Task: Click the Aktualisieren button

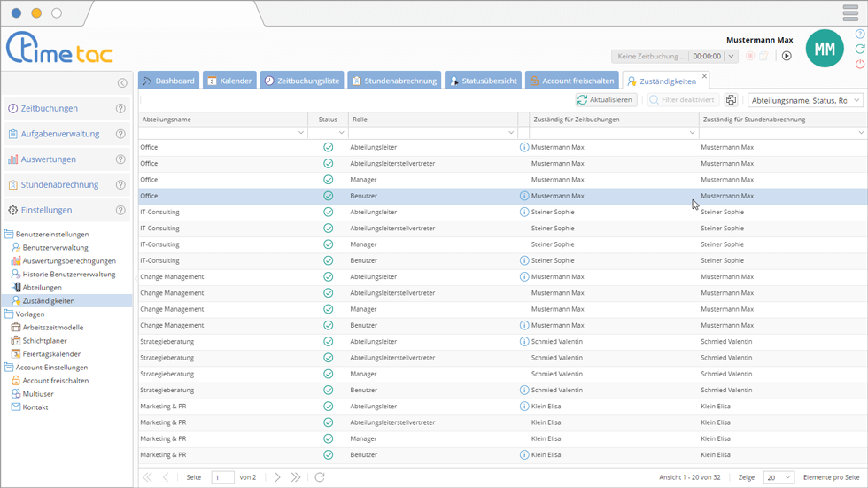Action: click(606, 100)
